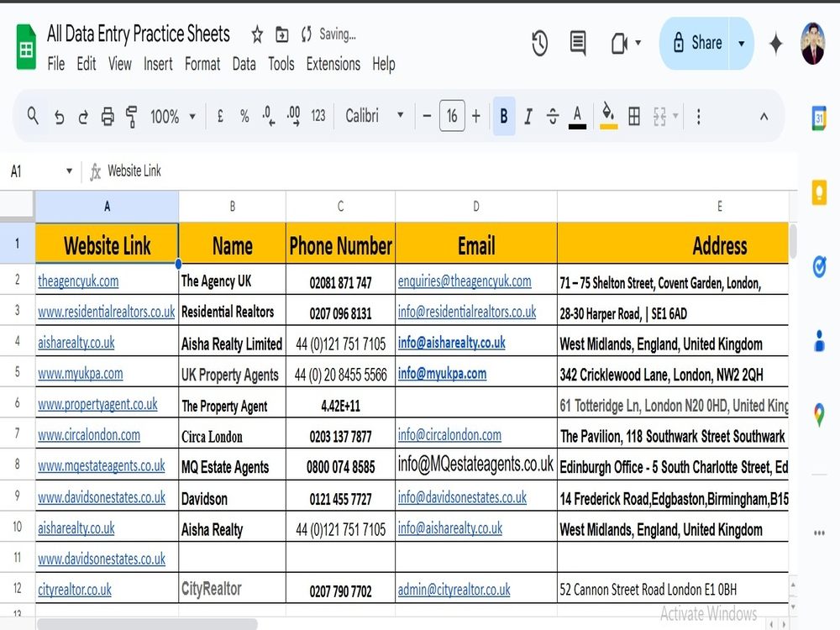
Task: Open the Gemini sparkle icon
Action: tap(775, 44)
